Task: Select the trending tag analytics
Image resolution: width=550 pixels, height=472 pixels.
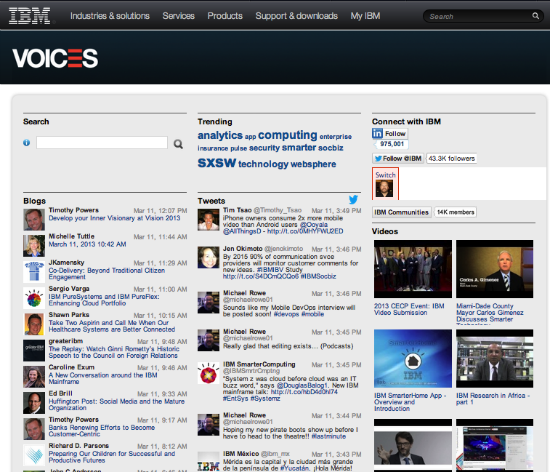Action: [x=220, y=135]
